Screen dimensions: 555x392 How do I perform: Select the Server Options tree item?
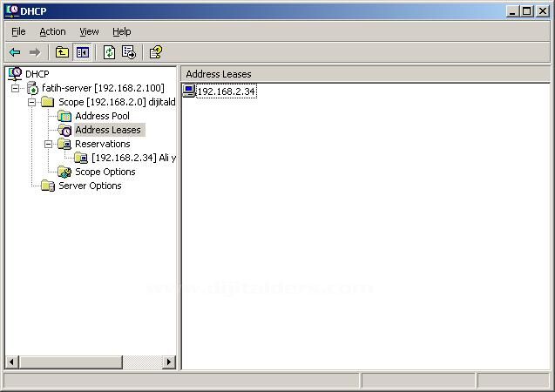[x=90, y=186]
